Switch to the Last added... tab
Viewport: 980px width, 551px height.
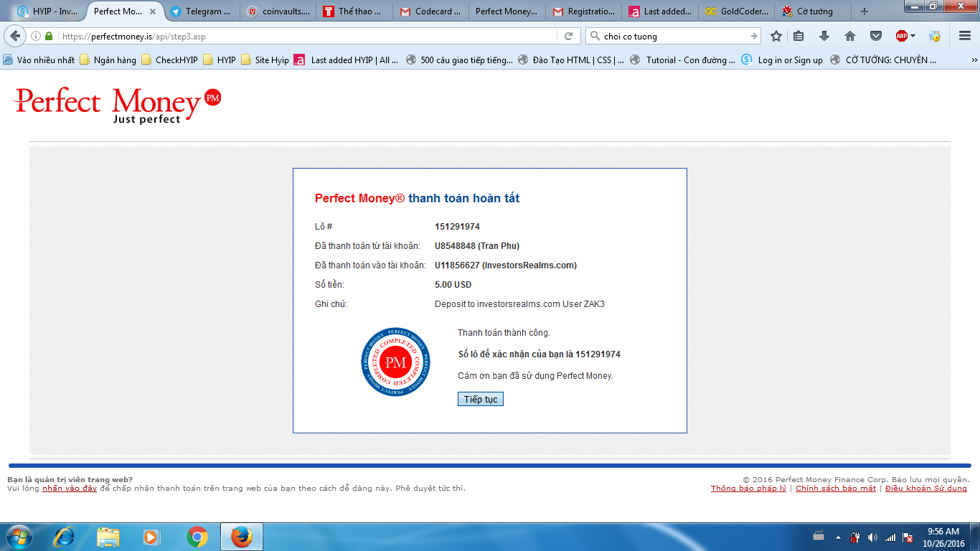[661, 11]
